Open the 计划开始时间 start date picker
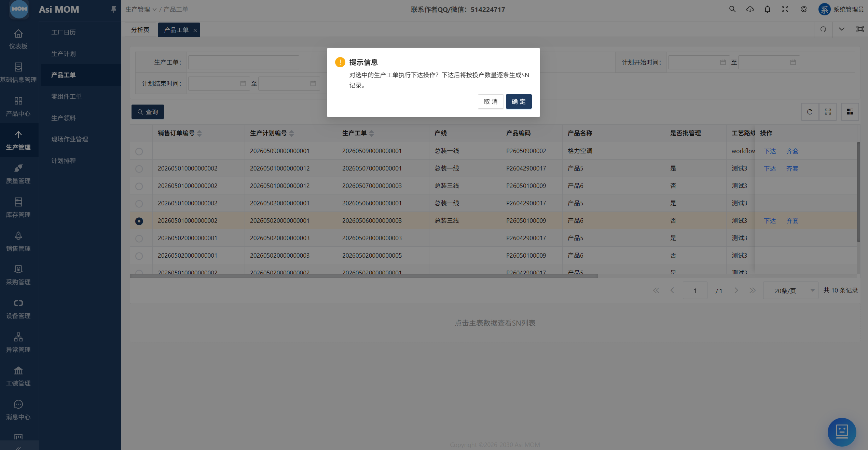Viewport: 868px width, 450px height. coord(699,63)
